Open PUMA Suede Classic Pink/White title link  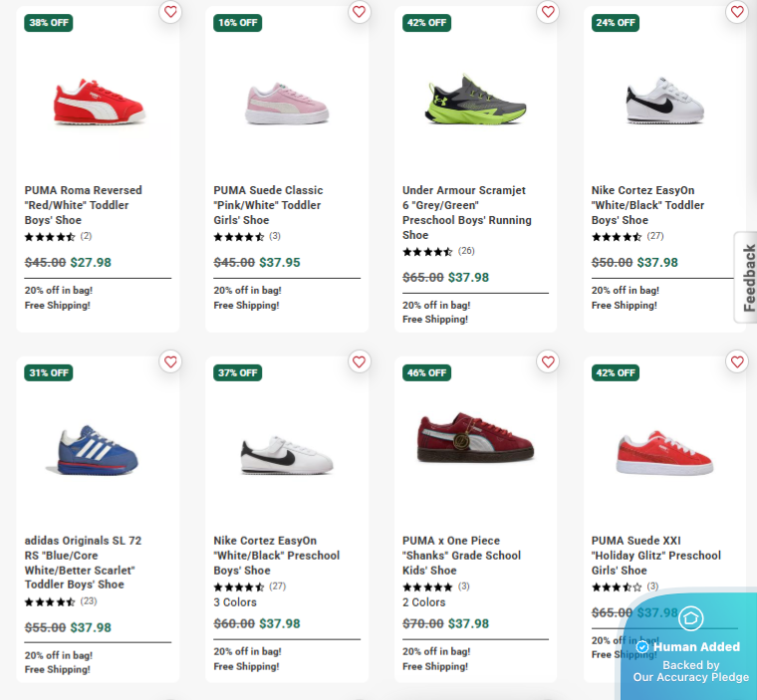tap(268, 204)
